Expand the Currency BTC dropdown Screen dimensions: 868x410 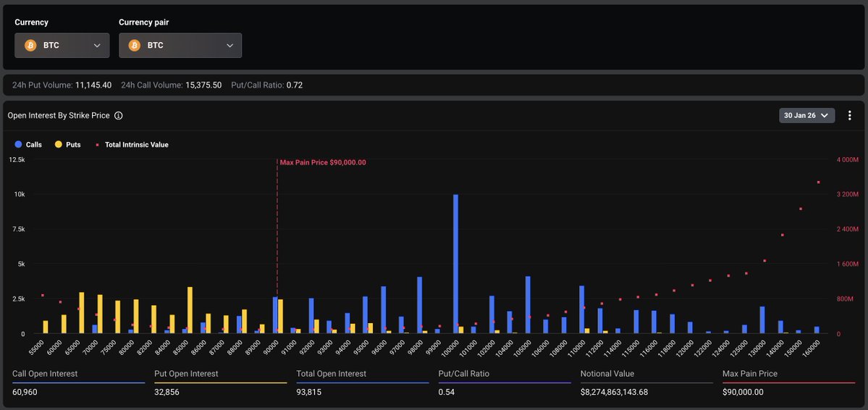[97, 45]
